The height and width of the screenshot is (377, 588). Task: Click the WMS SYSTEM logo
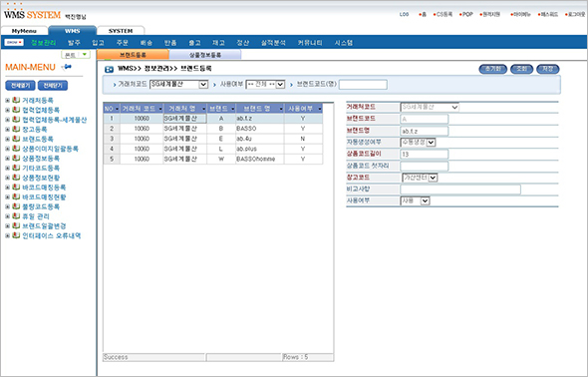(x=32, y=15)
